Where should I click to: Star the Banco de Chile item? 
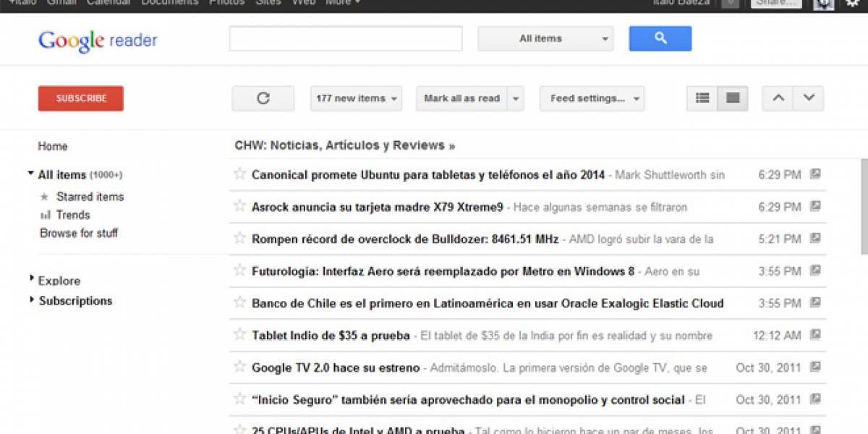point(239,302)
